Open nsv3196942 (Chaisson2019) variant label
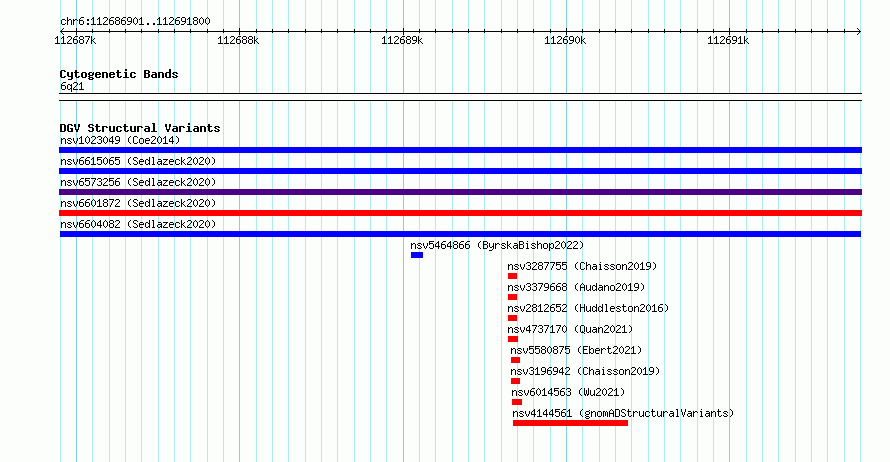Viewport: 890px width, 462px height. [585, 371]
